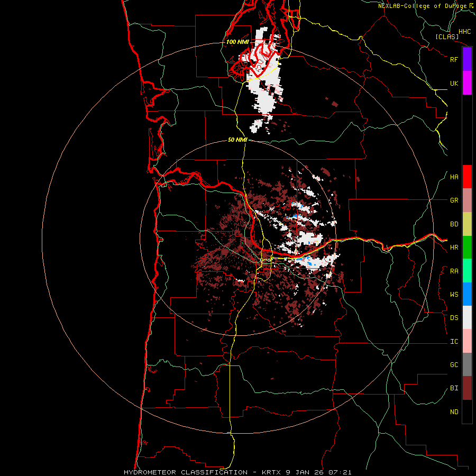Click the ND legend label text
Viewport: 476px width, 476px height.
click(454, 412)
